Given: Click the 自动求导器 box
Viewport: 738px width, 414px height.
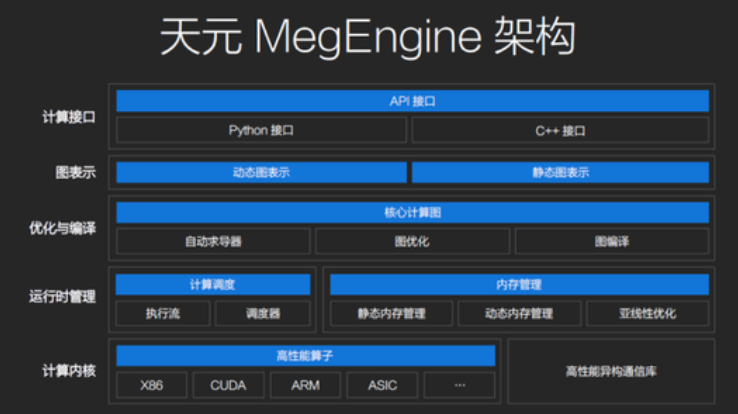Looking at the screenshot, I should click(x=213, y=241).
